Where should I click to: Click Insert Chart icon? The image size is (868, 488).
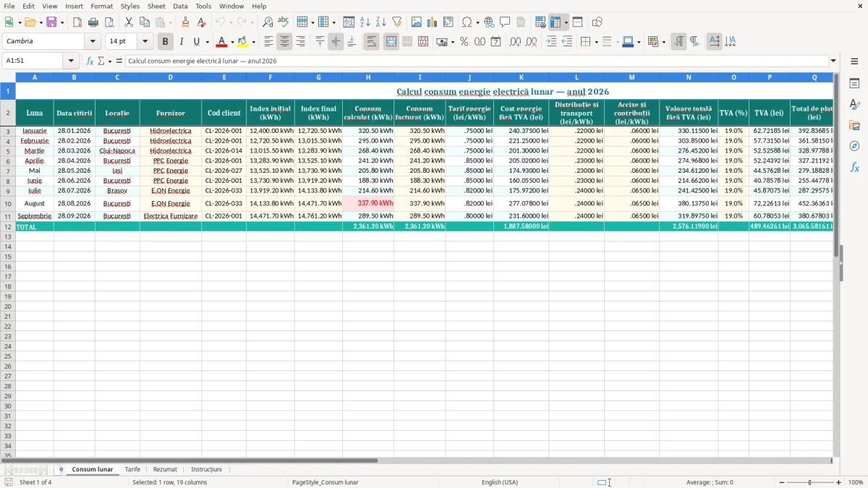click(433, 22)
